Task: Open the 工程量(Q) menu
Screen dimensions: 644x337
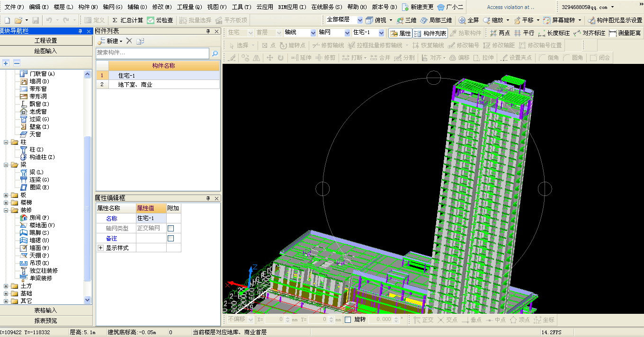Action: pos(189,7)
